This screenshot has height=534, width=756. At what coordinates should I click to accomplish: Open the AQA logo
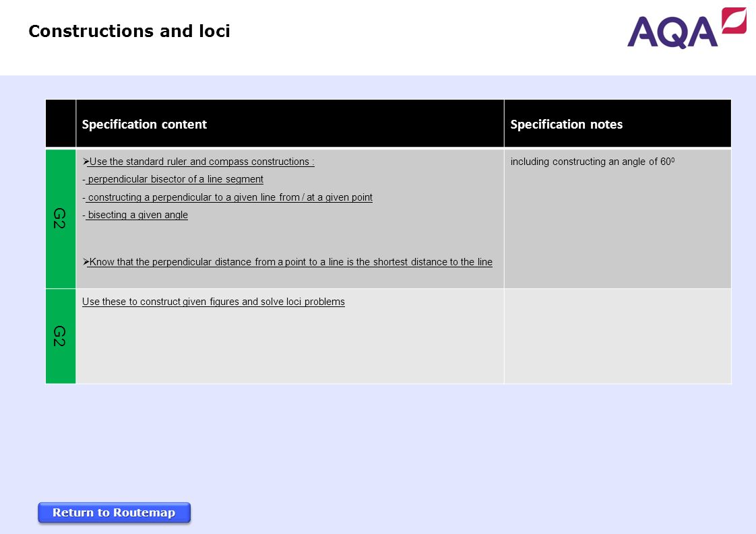(687, 28)
